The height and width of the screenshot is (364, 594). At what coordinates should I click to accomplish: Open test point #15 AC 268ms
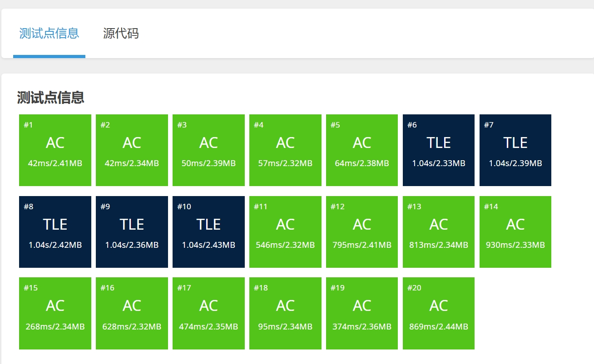[55, 313]
